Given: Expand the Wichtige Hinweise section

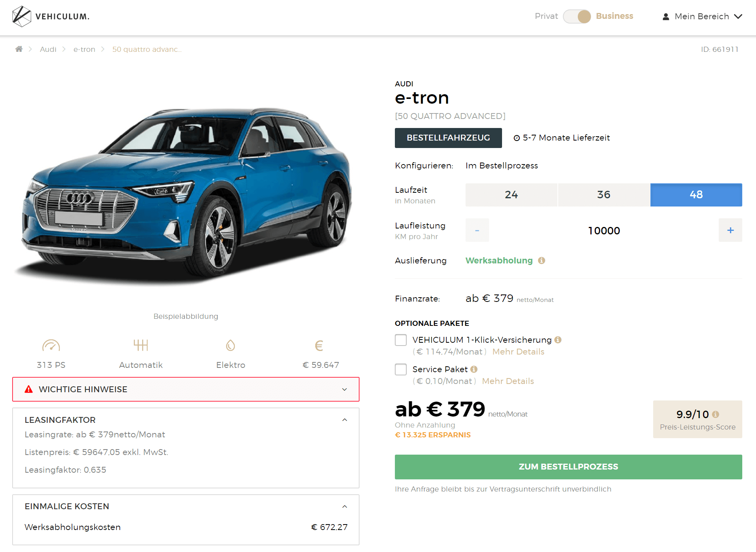Looking at the screenshot, I should tap(186, 389).
